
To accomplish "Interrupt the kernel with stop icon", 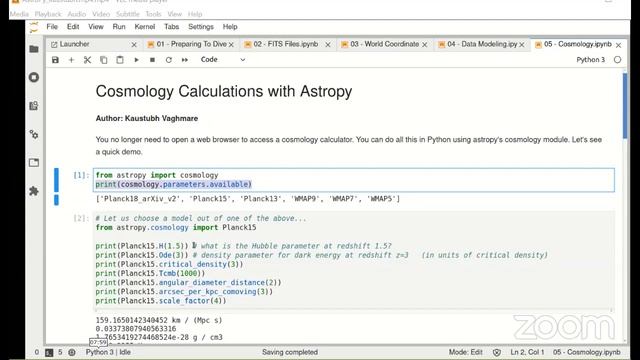I will click(152, 60).
